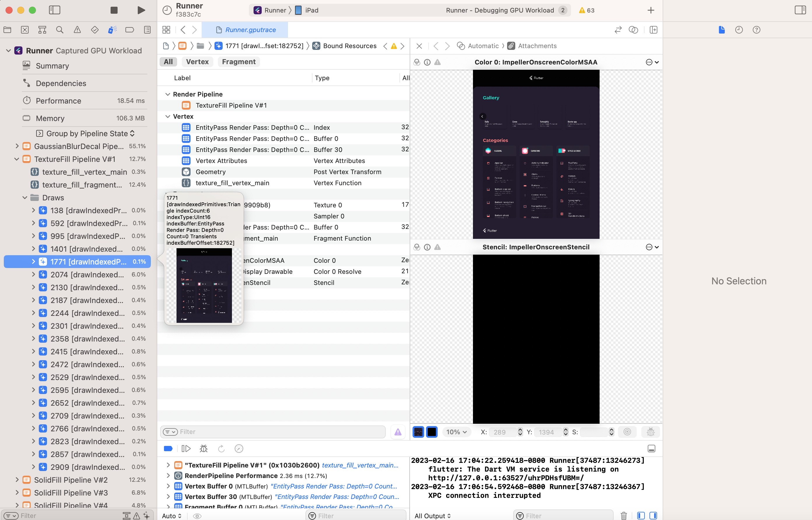Click the Reload shaders circular arrow icon

point(221,449)
